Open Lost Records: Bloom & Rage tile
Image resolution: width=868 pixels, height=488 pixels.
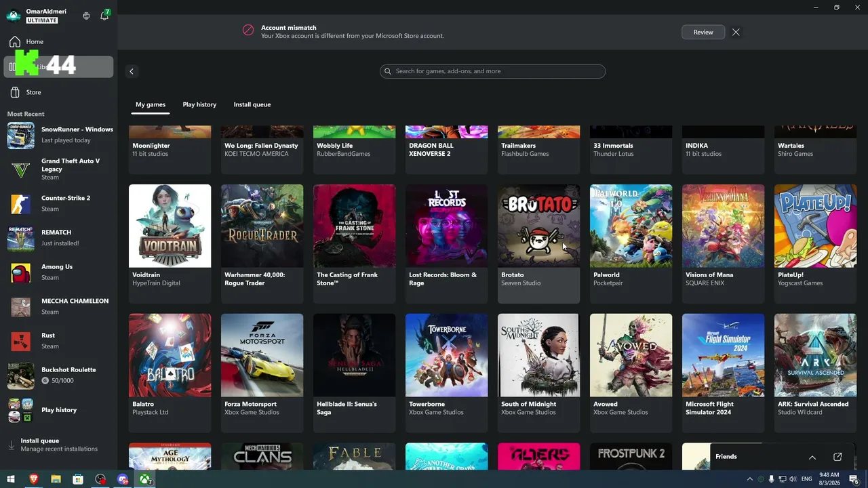coord(446,243)
